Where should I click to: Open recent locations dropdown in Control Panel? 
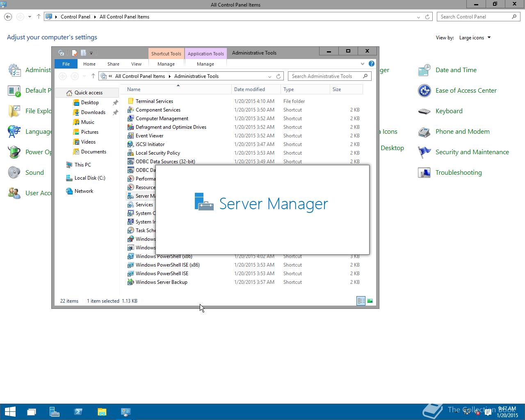[30, 17]
